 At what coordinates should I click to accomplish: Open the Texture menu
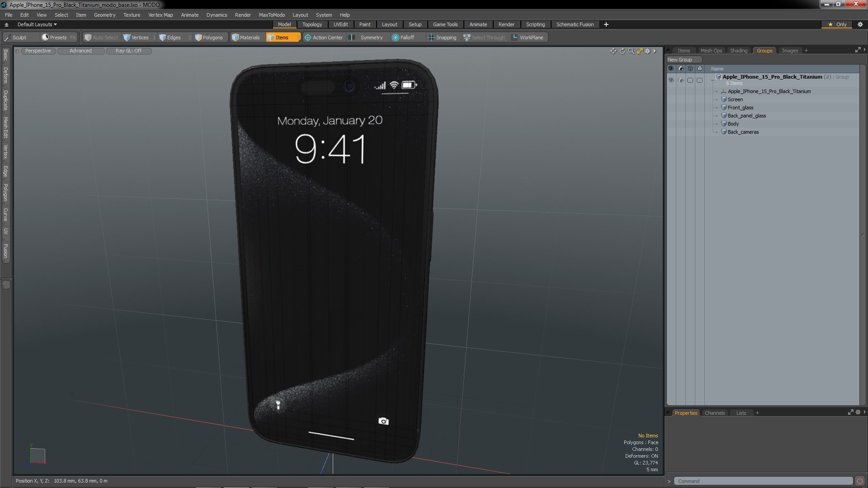132,15
